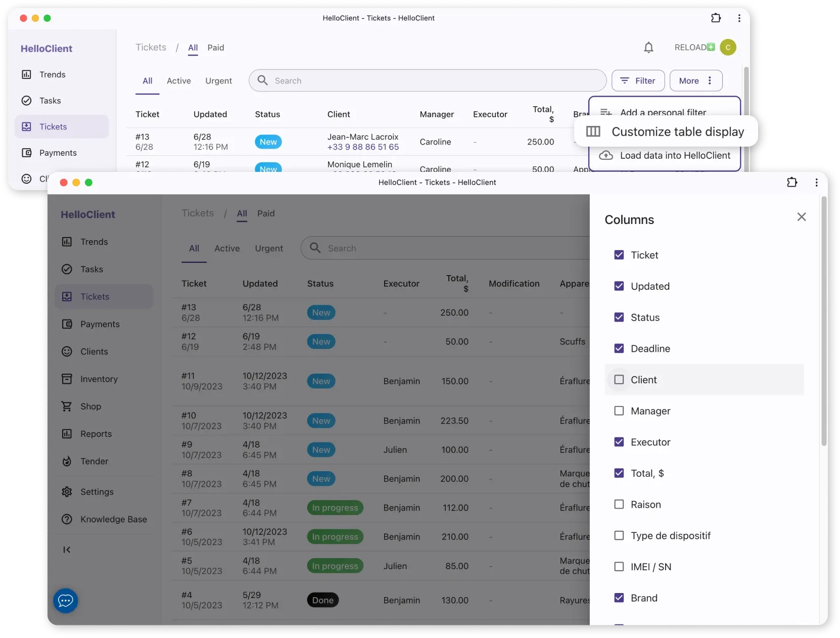
Task: Uncheck the Deadline column checkbox
Action: pos(619,348)
